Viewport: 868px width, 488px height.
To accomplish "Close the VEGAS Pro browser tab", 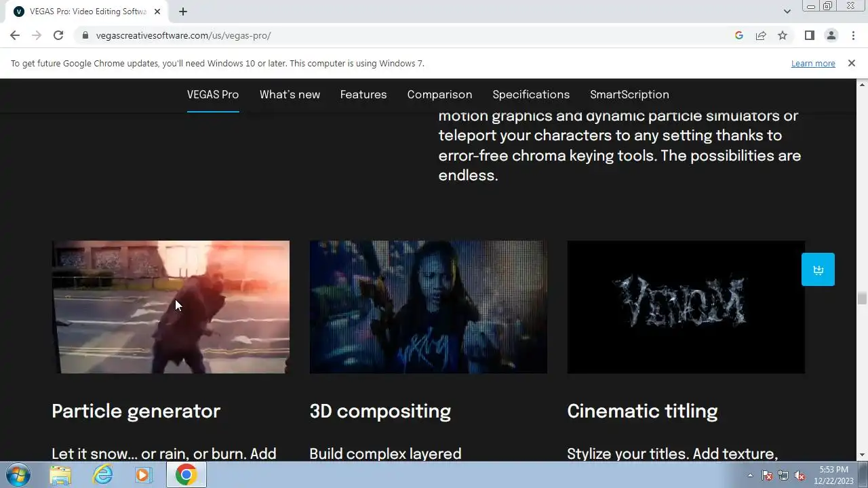I will [157, 12].
